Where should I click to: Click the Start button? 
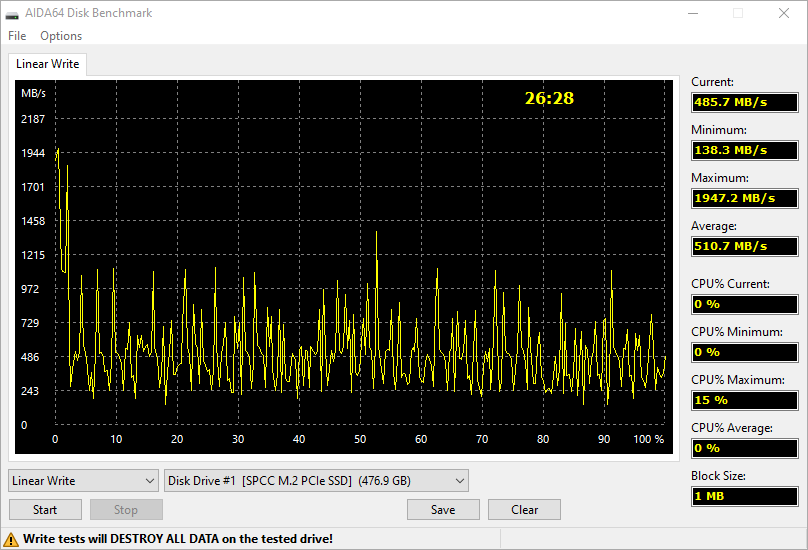coord(45,509)
